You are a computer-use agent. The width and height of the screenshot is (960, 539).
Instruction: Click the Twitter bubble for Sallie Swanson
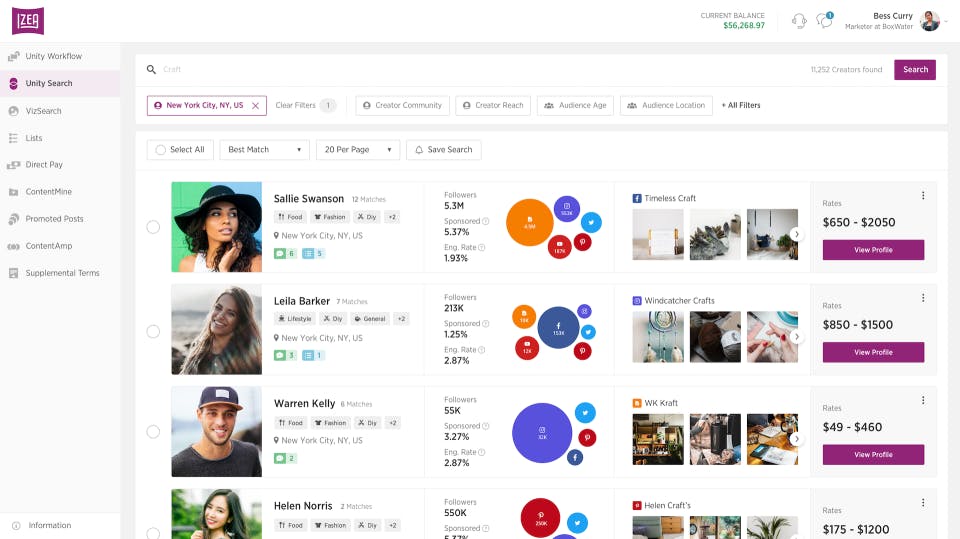[592, 223]
